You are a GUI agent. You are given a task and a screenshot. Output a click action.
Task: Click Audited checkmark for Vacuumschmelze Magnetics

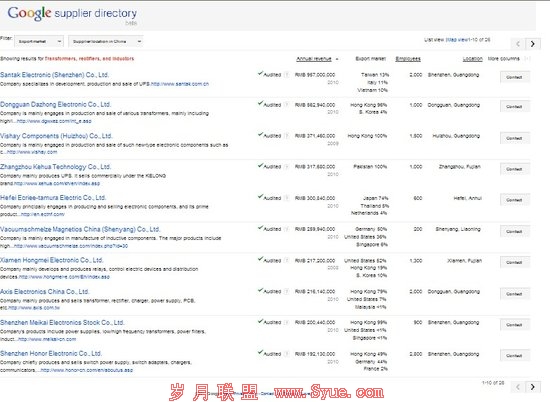point(260,228)
